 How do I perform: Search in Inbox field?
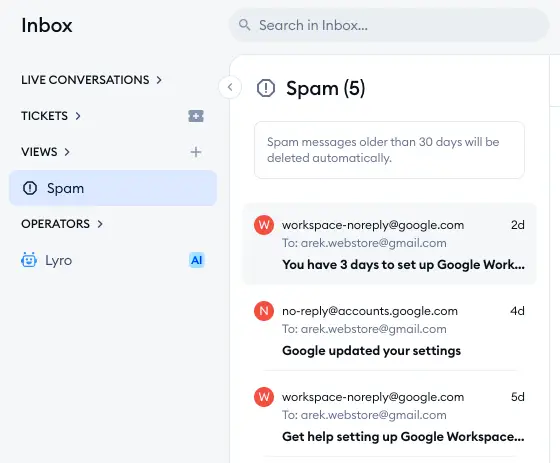pos(389,25)
